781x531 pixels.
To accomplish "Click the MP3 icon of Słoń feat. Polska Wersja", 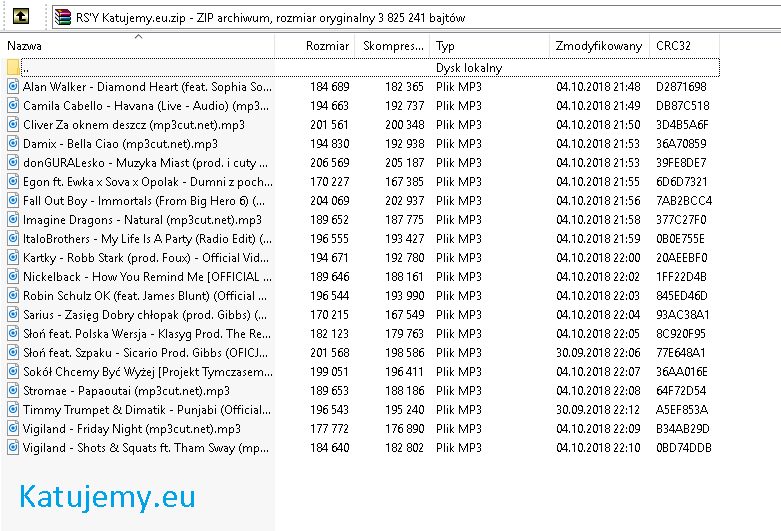I will click(x=13, y=334).
